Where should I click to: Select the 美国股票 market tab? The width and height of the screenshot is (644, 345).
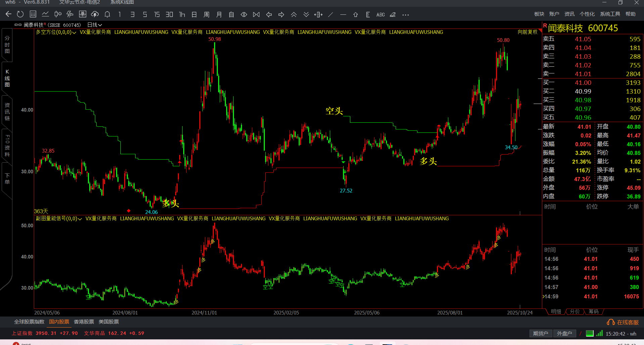click(109, 322)
